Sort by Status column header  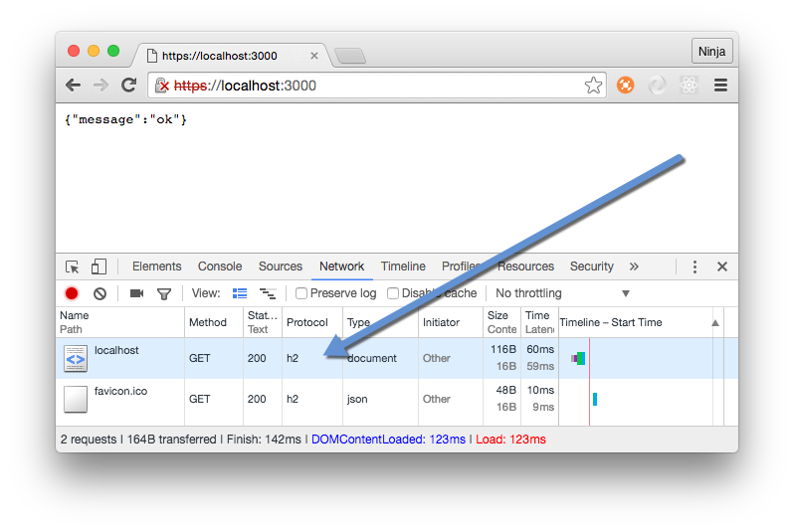click(263, 322)
